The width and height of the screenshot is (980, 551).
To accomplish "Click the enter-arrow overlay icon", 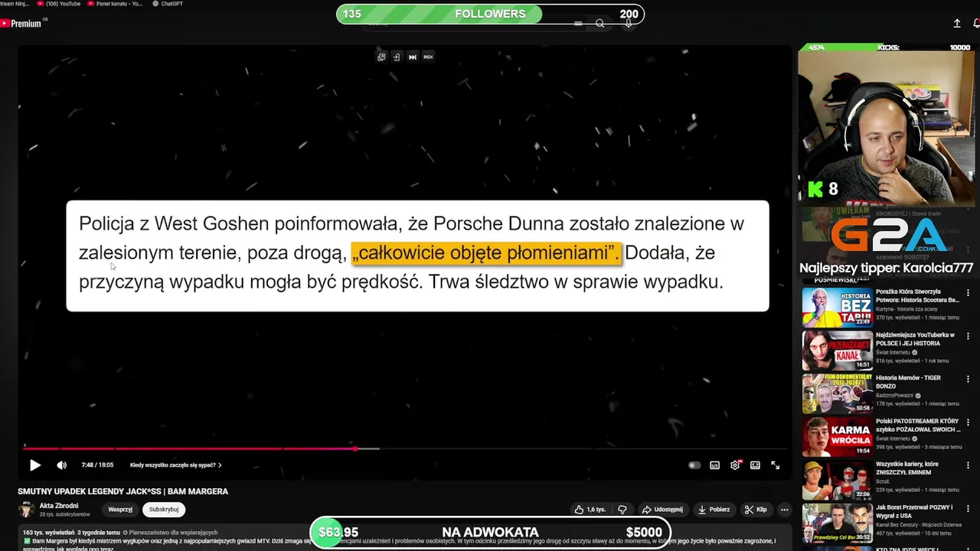I will pyautogui.click(x=397, y=57).
